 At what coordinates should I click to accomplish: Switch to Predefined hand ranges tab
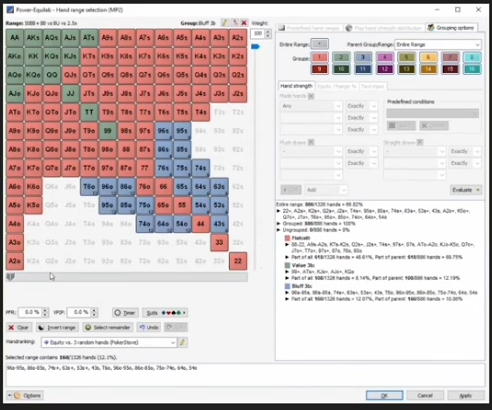(x=309, y=28)
